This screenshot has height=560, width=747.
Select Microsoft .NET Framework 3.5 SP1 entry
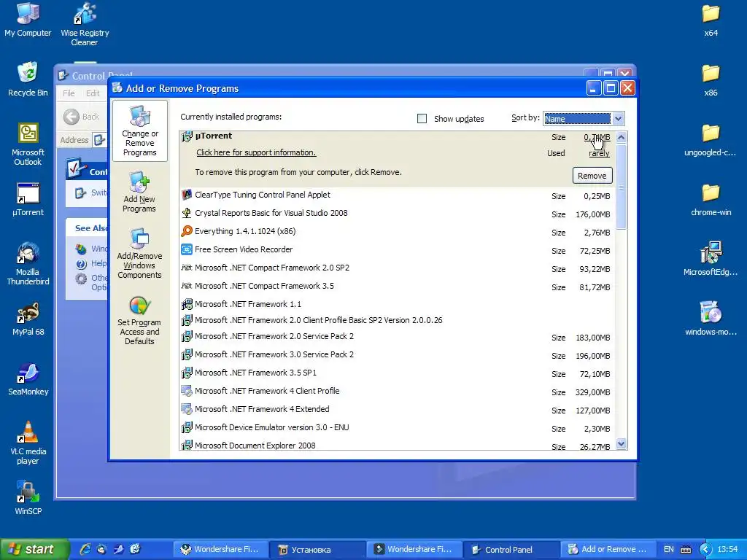point(398,373)
